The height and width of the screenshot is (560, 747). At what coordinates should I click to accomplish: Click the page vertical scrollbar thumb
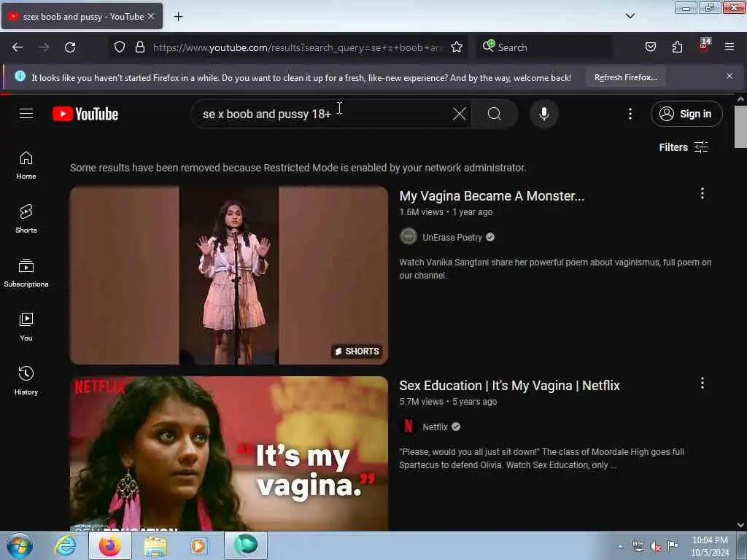coord(740,127)
